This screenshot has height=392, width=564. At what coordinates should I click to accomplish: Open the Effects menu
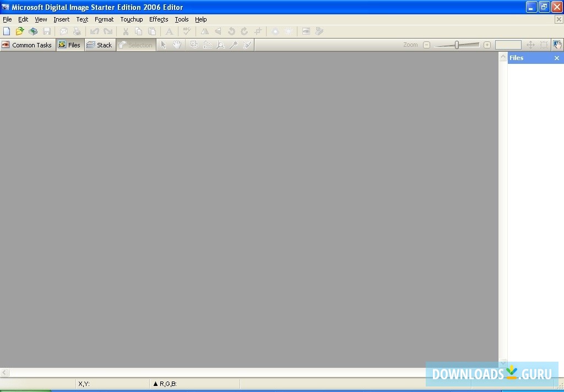coord(159,19)
